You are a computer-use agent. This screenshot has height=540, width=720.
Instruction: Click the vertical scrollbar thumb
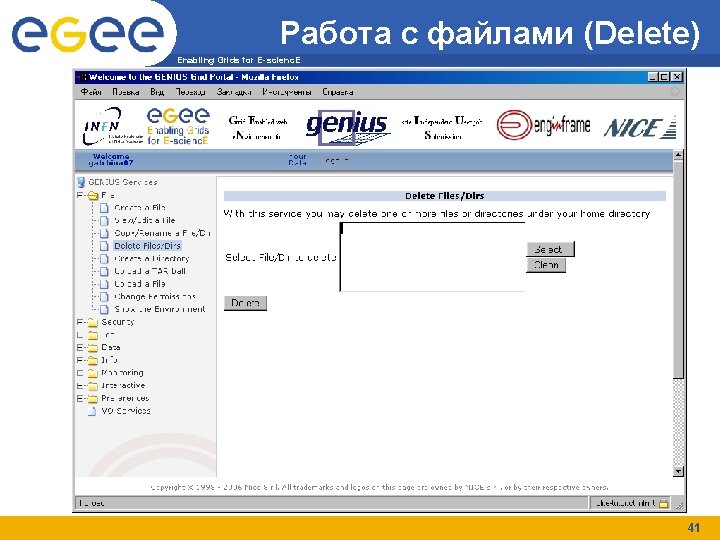[678, 270]
